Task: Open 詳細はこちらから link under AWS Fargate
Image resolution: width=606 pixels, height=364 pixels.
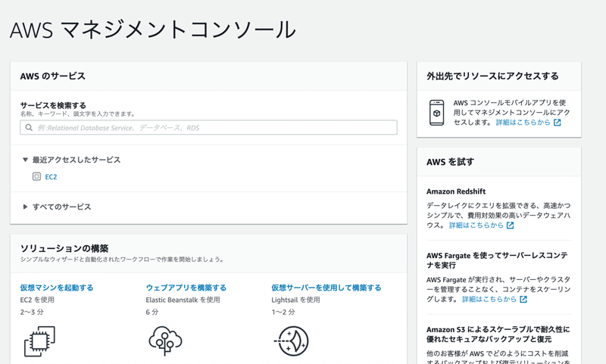Action: 489,299
